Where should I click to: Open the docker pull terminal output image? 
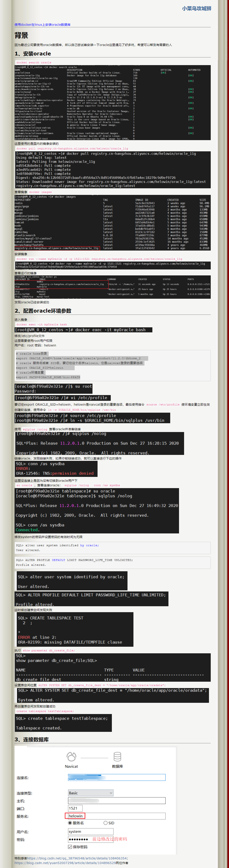[x=113, y=170]
